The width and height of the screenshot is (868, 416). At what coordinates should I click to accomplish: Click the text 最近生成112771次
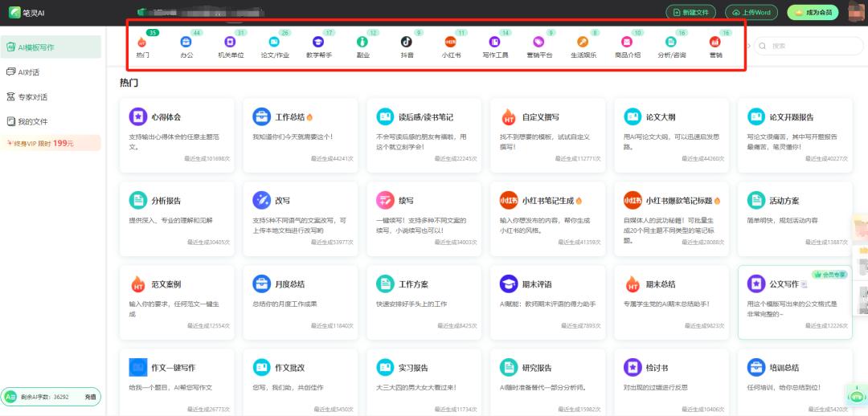578,158
